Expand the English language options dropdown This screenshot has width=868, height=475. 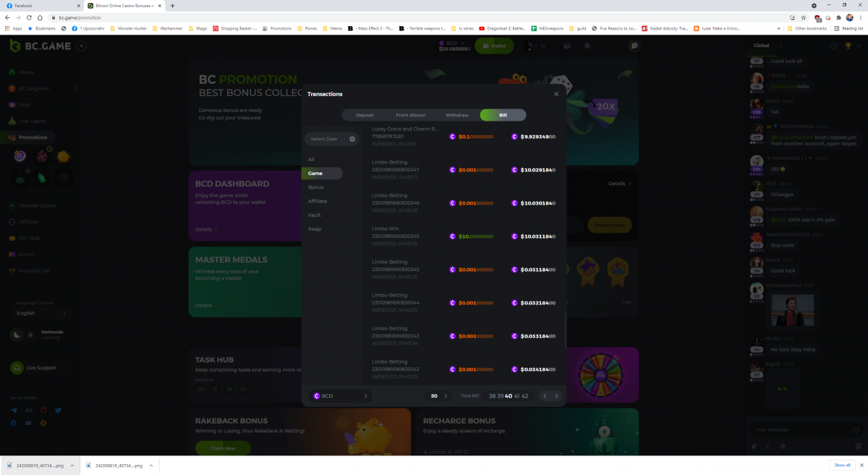[x=41, y=313]
